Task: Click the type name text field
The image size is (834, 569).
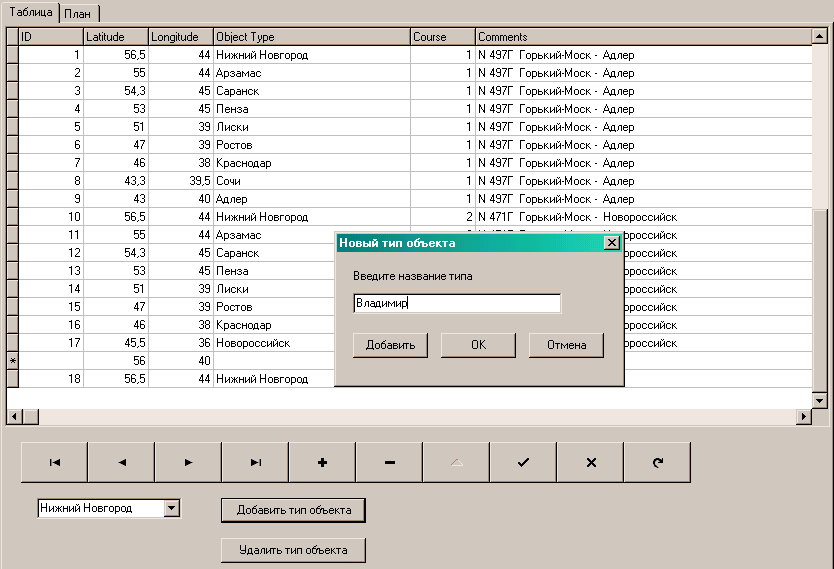Action: click(457, 303)
